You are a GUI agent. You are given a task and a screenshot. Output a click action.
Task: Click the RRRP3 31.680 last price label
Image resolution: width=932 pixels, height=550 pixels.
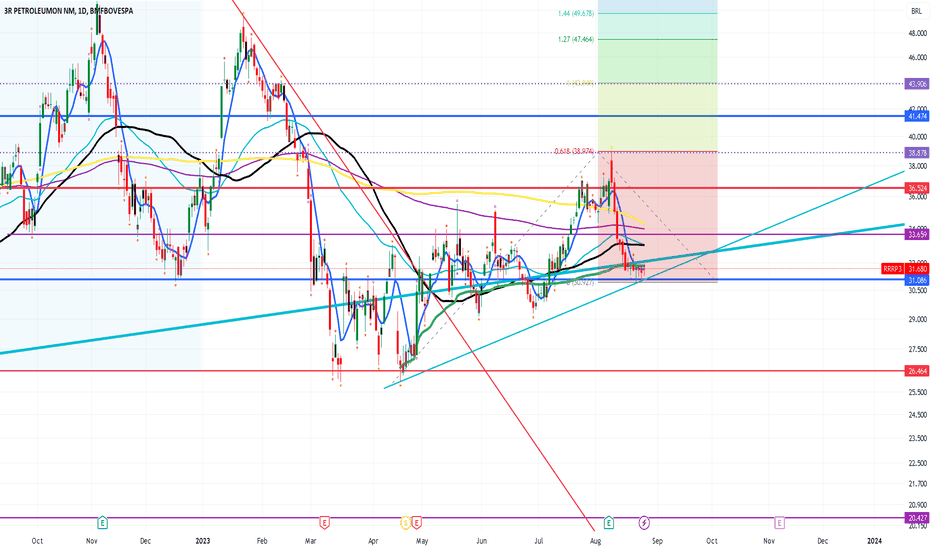click(905, 269)
